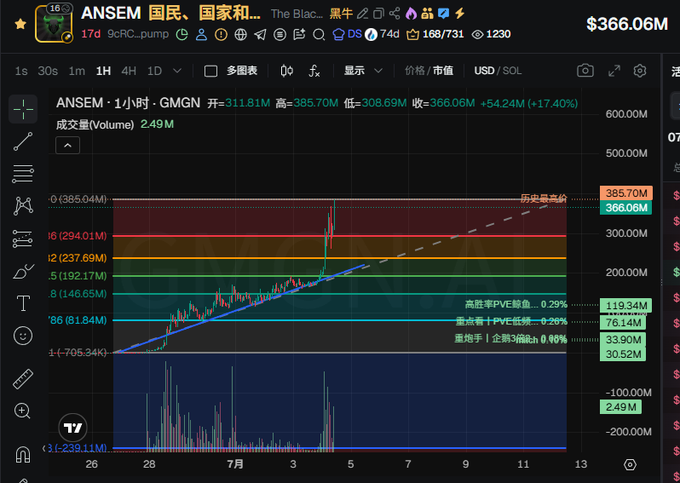Toggle the 多图表 multi-chart checkbox
This screenshot has width=680, height=483.
[x=211, y=71]
